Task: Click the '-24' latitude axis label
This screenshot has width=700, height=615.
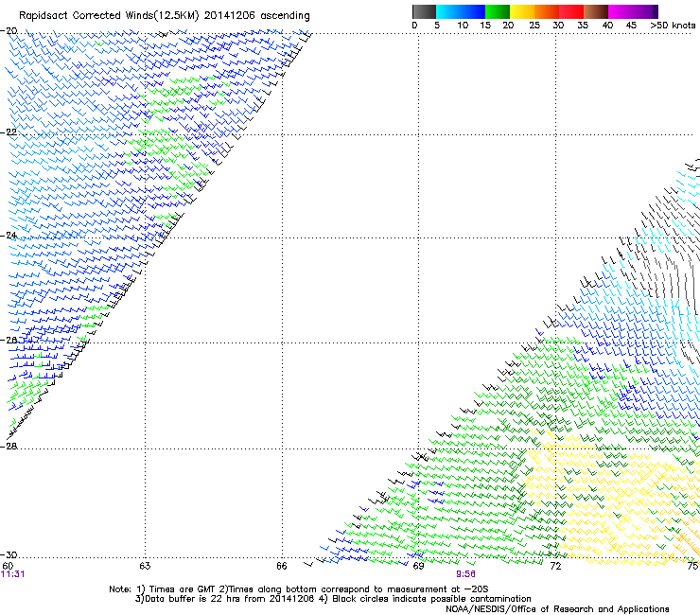Action: (9, 235)
